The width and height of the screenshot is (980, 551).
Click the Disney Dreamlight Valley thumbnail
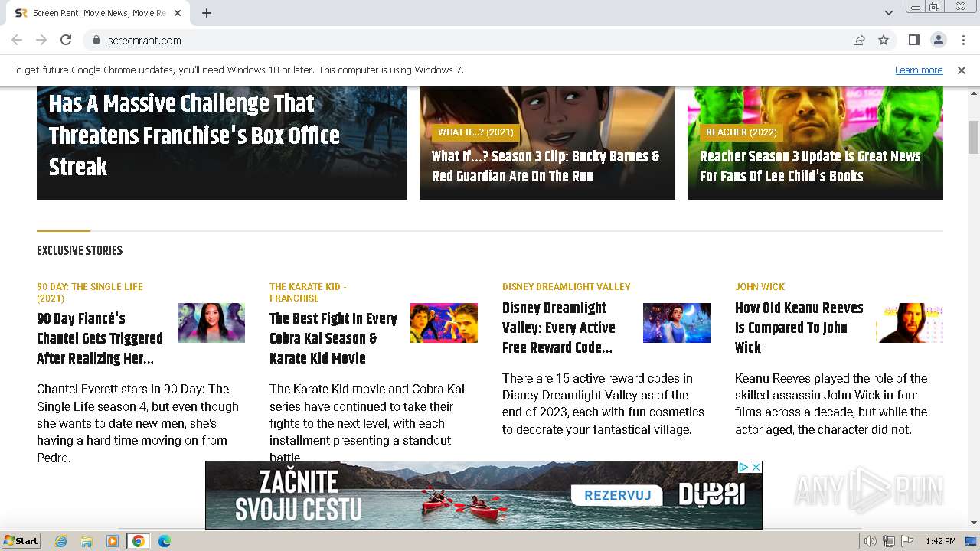coord(677,323)
